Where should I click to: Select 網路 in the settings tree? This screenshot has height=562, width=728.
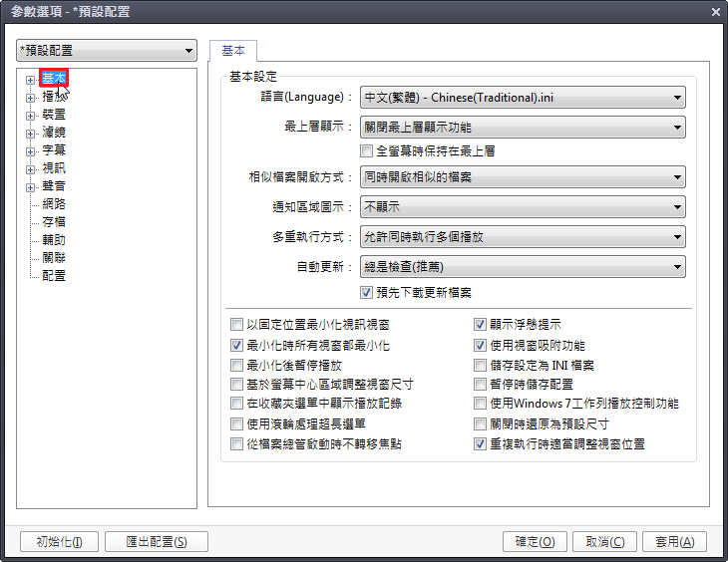click(54, 204)
